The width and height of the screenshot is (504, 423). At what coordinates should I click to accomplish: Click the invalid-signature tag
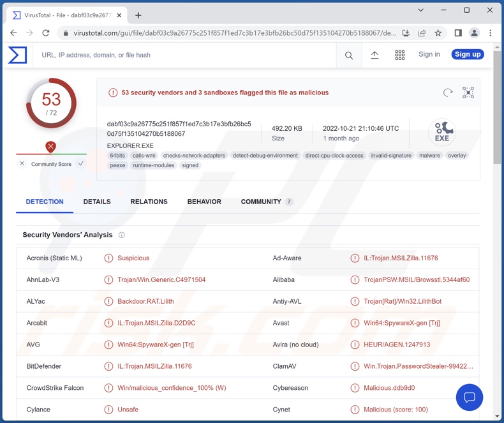tap(391, 156)
